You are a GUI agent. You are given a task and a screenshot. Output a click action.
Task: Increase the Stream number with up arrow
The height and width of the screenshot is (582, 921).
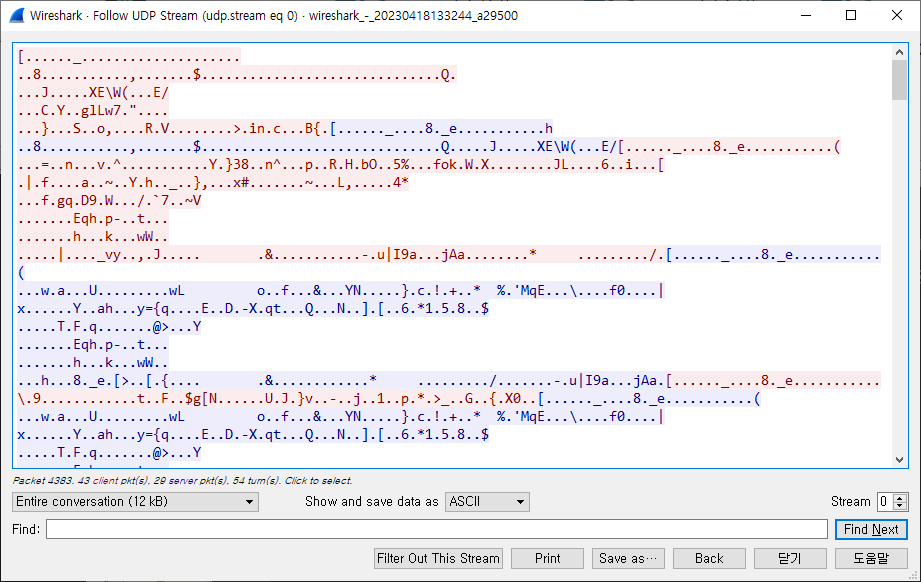tap(900, 497)
